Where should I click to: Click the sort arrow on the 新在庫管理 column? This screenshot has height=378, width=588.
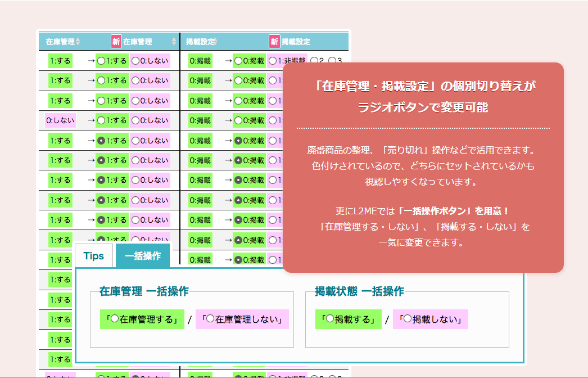(174, 40)
